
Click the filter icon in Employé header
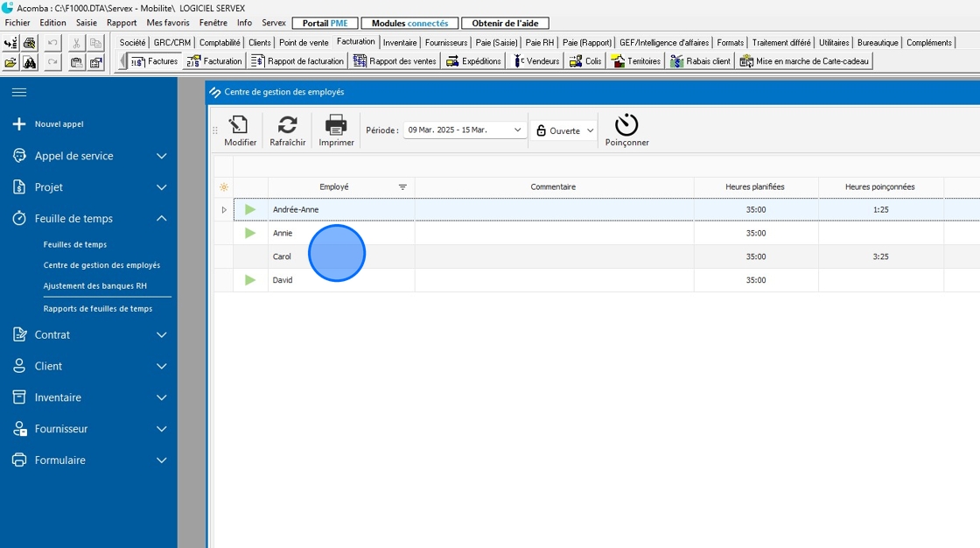point(402,187)
